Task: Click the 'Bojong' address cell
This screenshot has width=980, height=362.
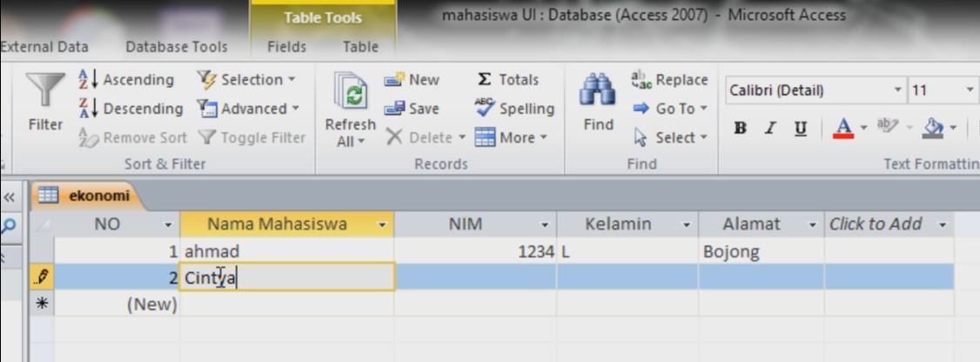Action: (x=762, y=251)
